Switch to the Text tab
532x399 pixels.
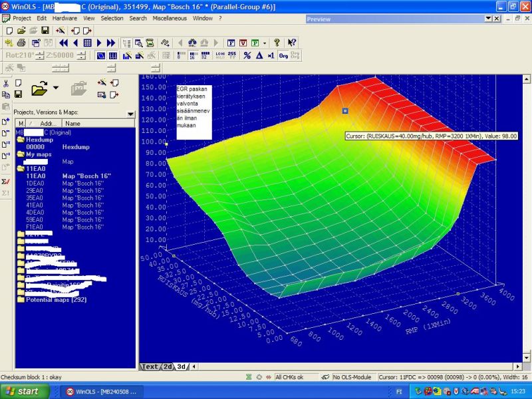pos(150,367)
